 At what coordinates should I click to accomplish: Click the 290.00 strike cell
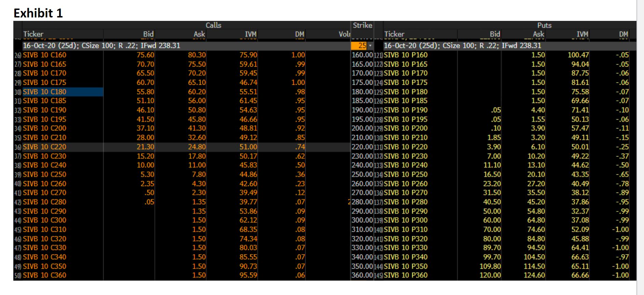point(362,211)
